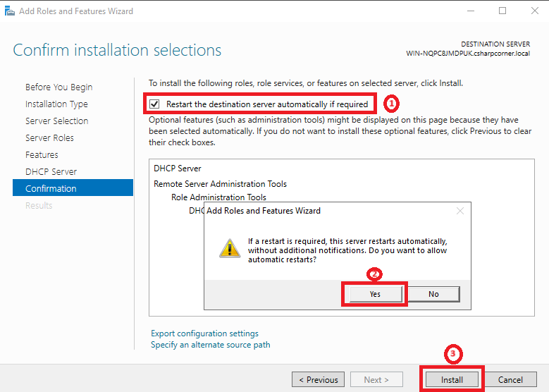549x392 pixels.
Task: Open Specify an alternate source path link
Action: pyautogui.click(x=210, y=345)
